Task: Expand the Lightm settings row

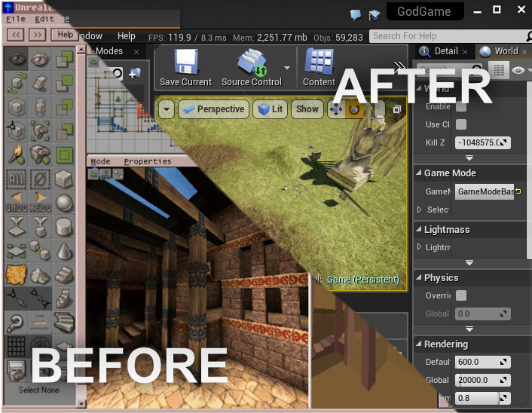Action: pyautogui.click(x=420, y=246)
